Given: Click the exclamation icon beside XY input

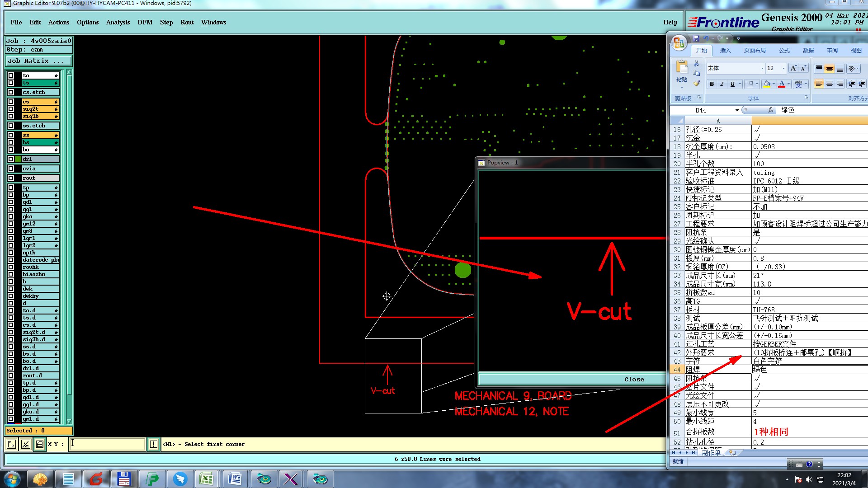Looking at the screenshot, I should pos(154,444).
